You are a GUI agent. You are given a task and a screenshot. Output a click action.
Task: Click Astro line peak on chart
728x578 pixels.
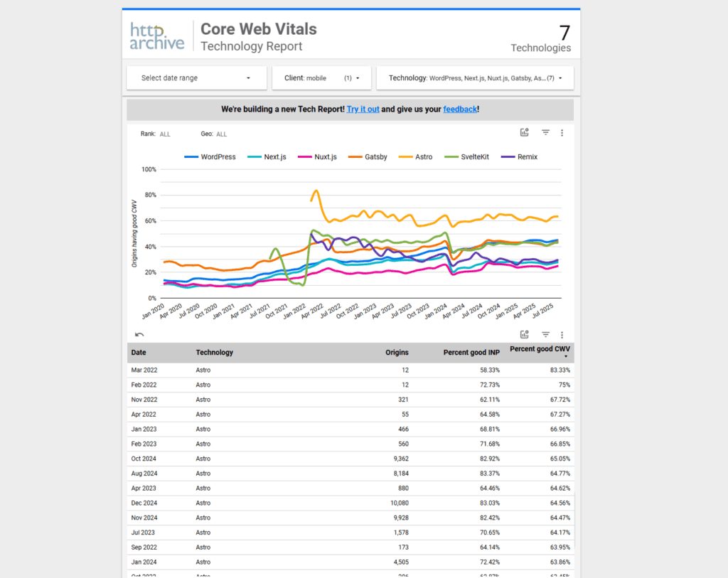(x=316, y=191)
